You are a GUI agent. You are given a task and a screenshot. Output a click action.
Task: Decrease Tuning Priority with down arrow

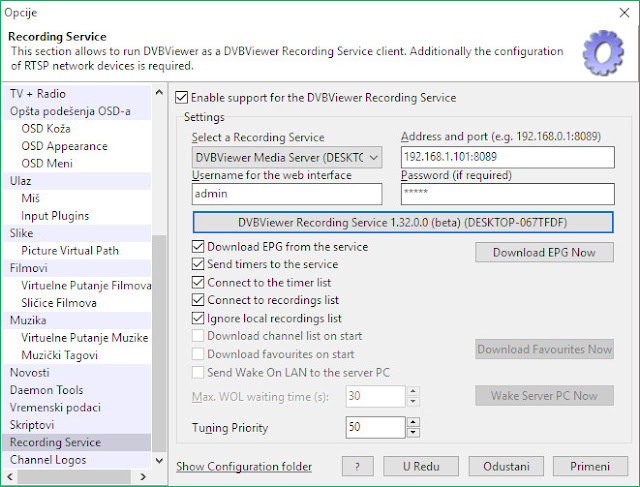point(413,433)
